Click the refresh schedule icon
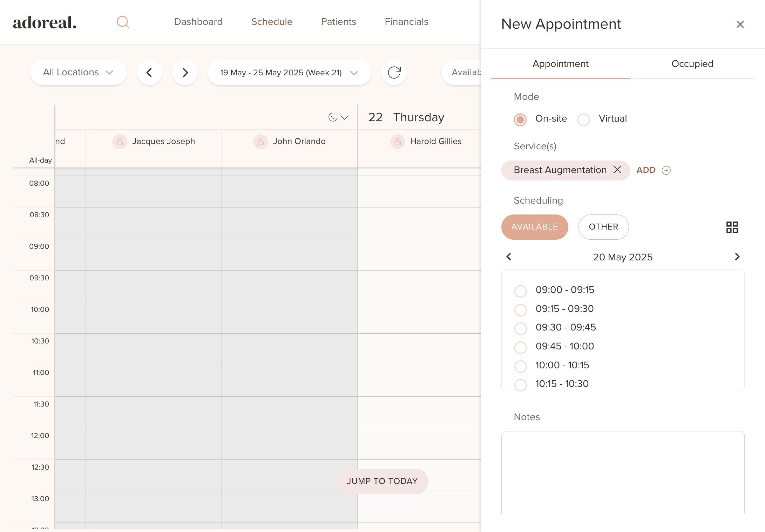This screenshot has width=765, height=532. click(394, 73)
